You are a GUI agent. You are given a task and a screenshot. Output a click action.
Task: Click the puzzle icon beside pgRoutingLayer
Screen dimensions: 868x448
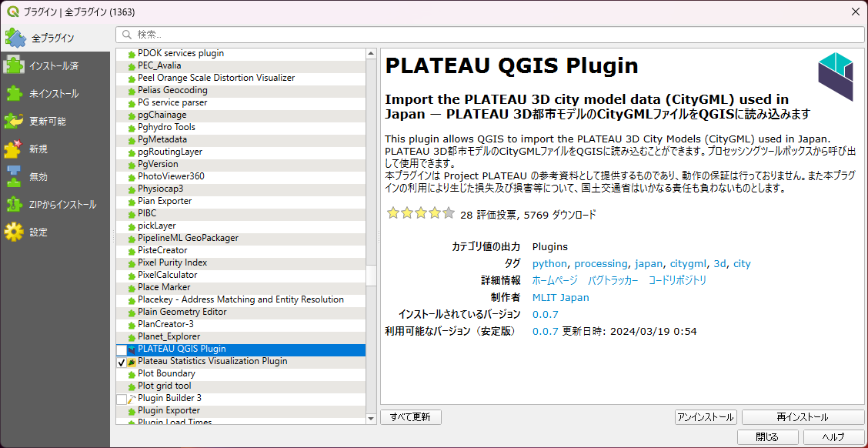(x=132, y=152)
